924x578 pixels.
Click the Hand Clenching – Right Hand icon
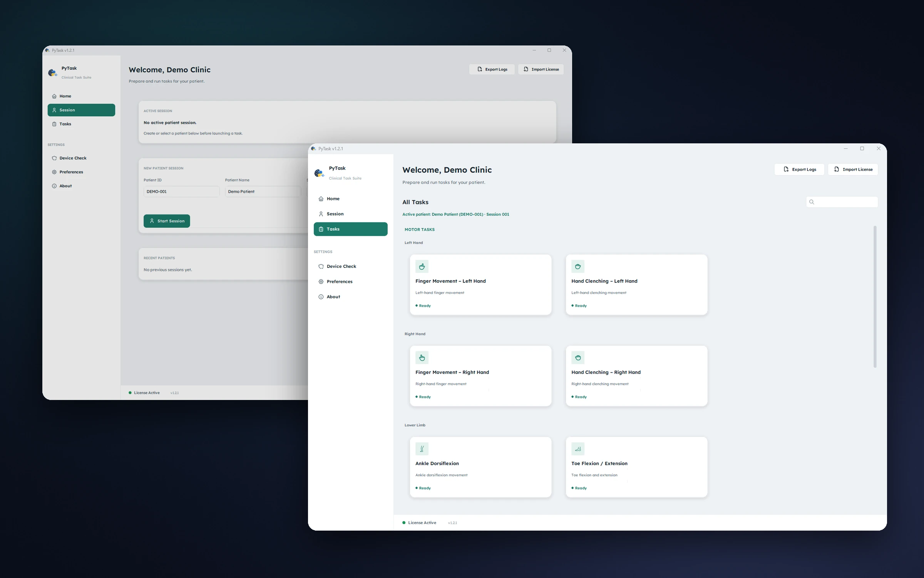click(577, 358)
